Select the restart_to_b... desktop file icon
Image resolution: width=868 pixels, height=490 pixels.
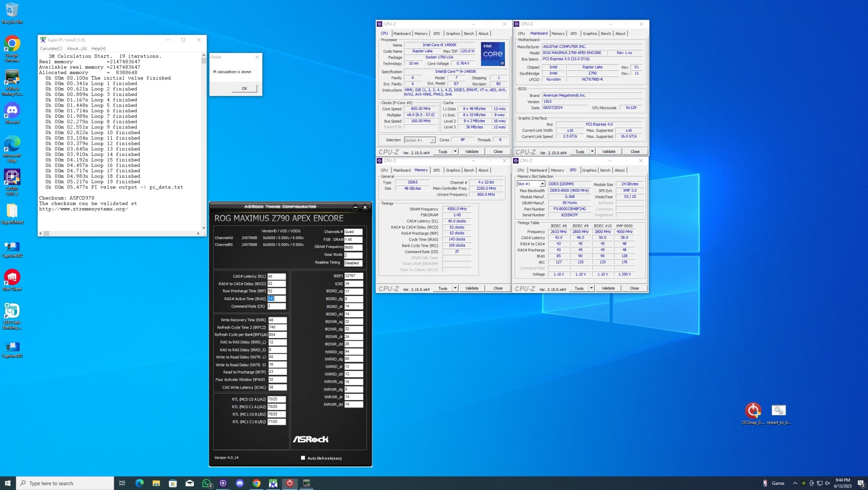[779, 413]
